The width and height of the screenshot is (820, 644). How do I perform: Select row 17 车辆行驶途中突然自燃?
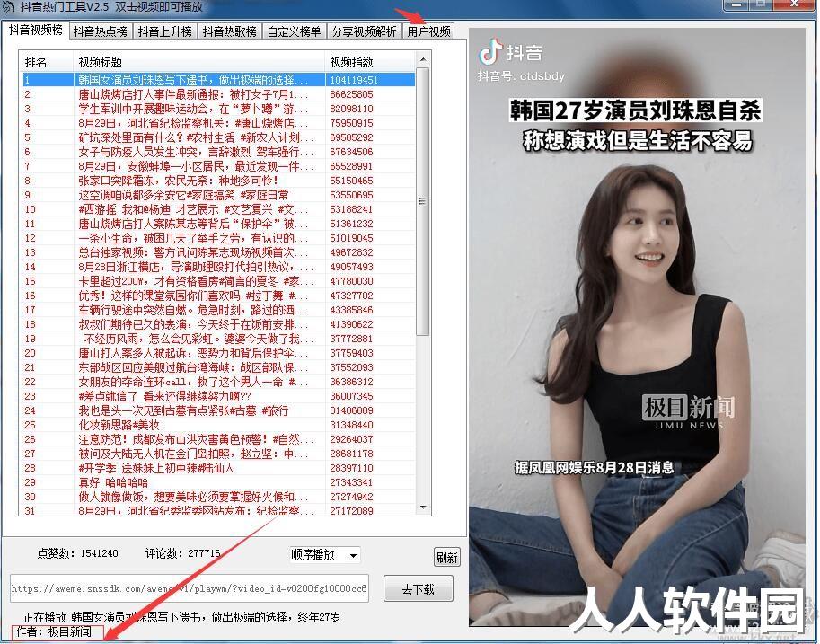218,310
